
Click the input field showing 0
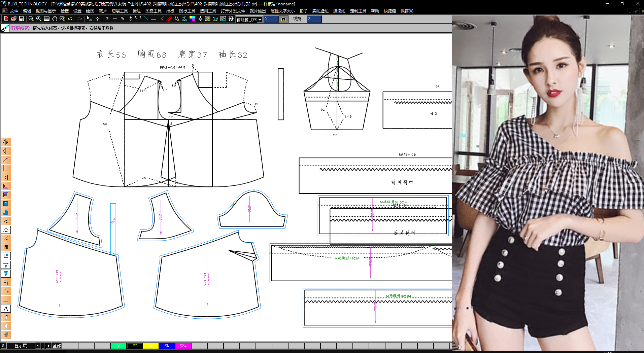271,19
